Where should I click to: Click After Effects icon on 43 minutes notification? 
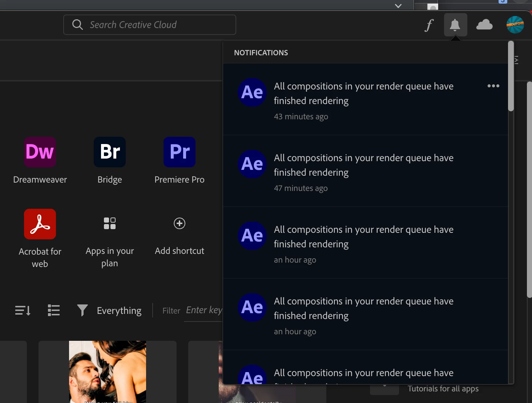click(x=252, y=92)
